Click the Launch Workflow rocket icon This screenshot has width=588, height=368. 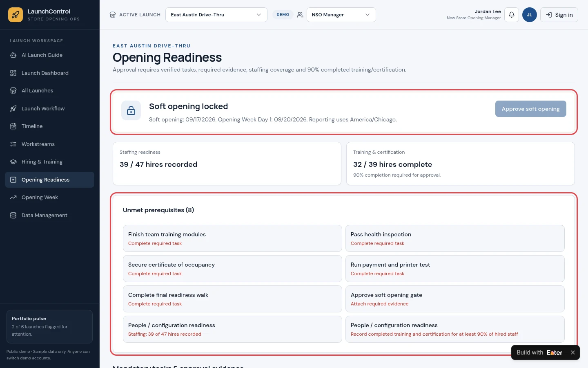13,108
